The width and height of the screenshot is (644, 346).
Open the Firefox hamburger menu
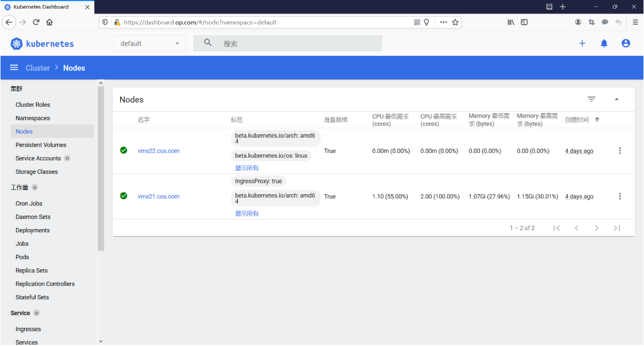(635, 22)
